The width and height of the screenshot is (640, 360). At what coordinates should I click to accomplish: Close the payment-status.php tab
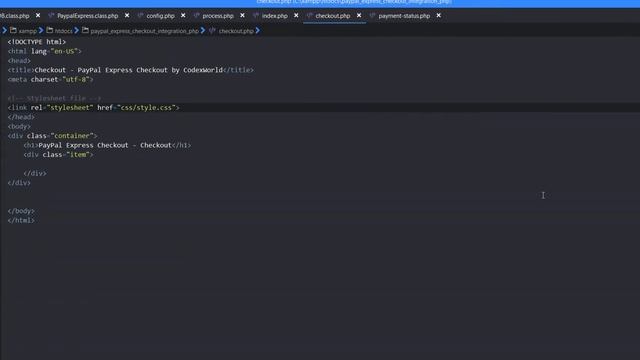pos(438,16)
